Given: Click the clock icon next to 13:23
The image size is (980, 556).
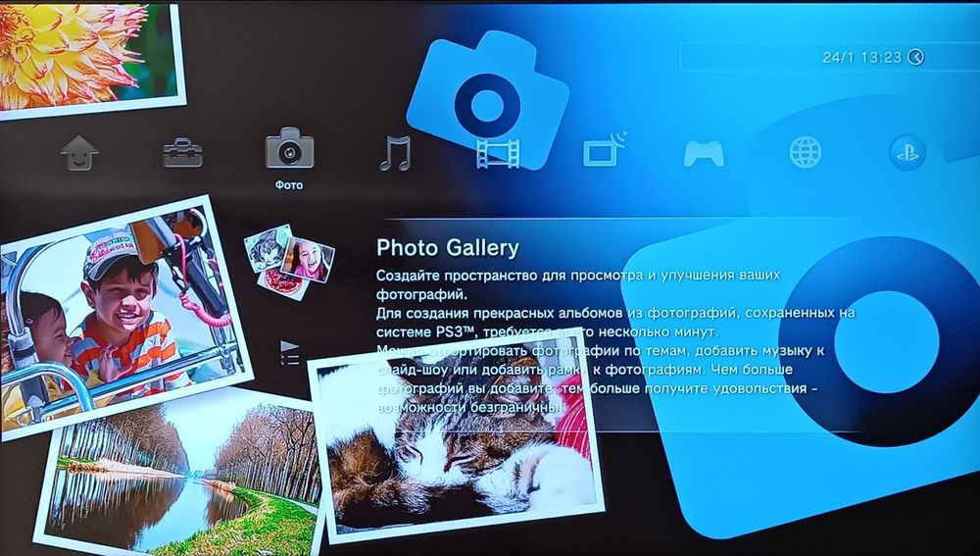Looking at the screenshot, I should 915,57.
